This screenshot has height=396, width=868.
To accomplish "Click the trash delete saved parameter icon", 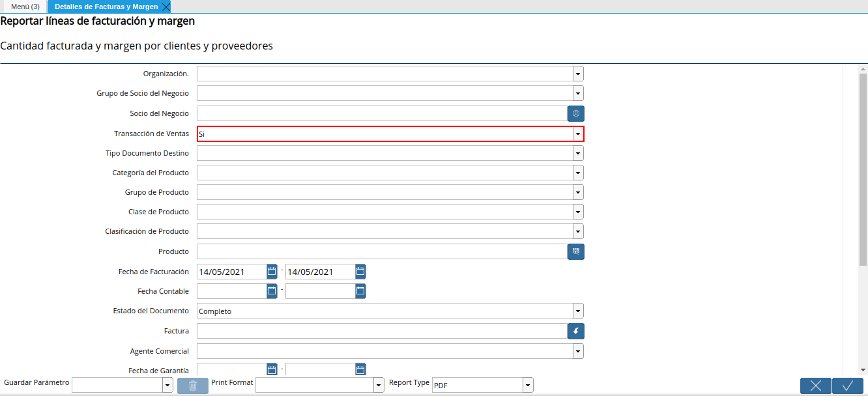I will (x=193, y=386).
